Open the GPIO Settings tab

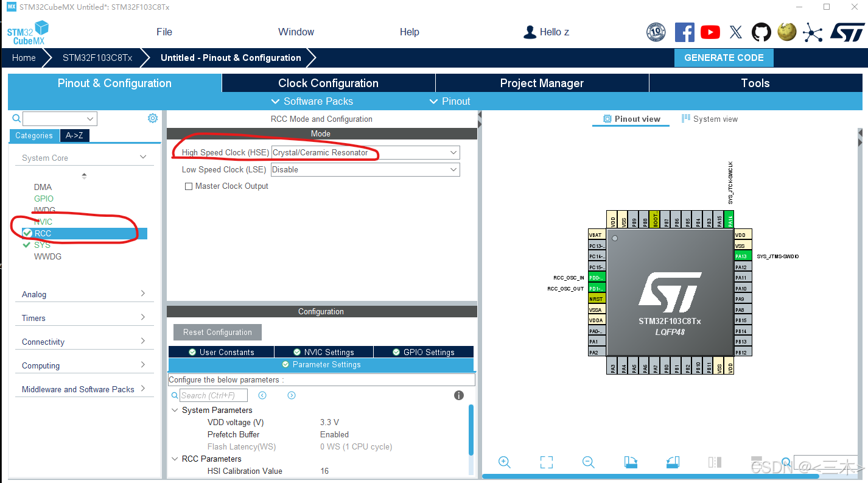click(423, 352)
